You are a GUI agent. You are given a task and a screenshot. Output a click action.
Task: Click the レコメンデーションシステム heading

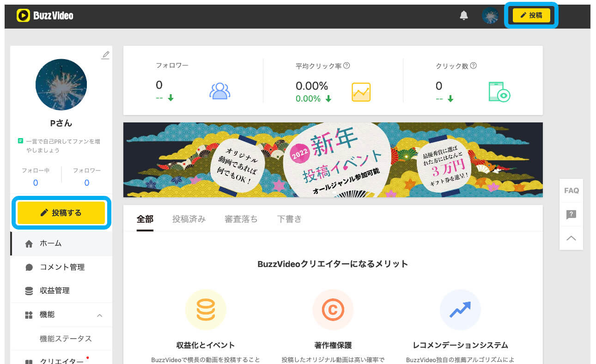click(x=460, y=345)
